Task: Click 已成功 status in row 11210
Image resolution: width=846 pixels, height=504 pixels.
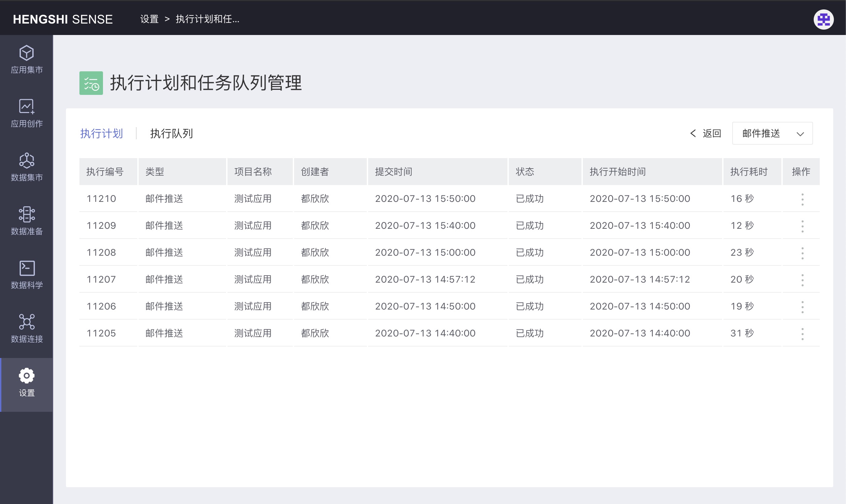Action: 530,199
